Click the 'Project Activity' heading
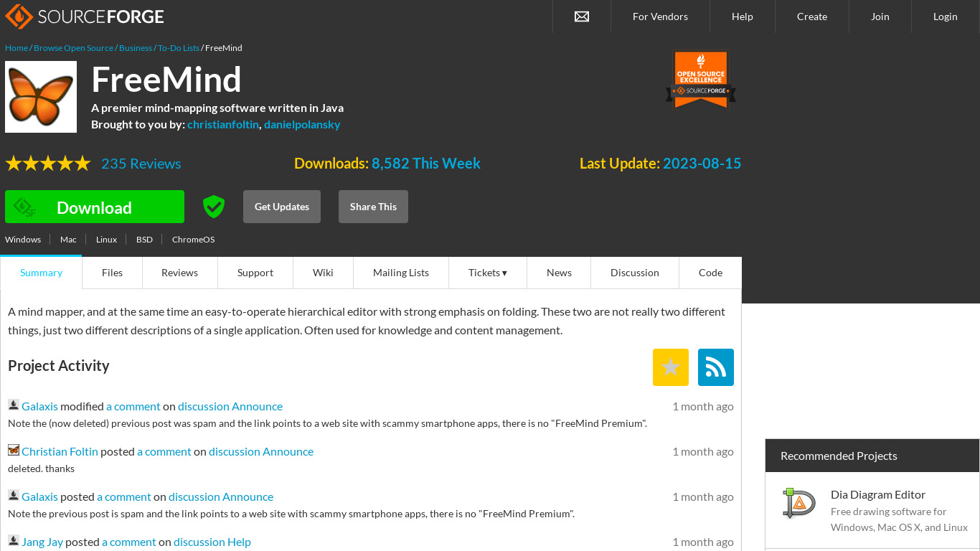 (x=59, y=366)
